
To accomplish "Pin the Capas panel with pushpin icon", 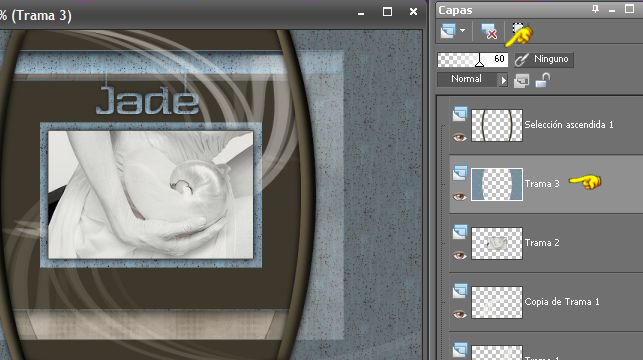I will click(x=595, y=9).
